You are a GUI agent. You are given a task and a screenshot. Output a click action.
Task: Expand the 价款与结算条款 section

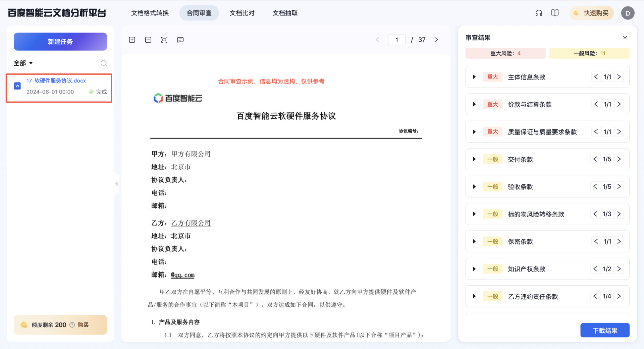474,104
